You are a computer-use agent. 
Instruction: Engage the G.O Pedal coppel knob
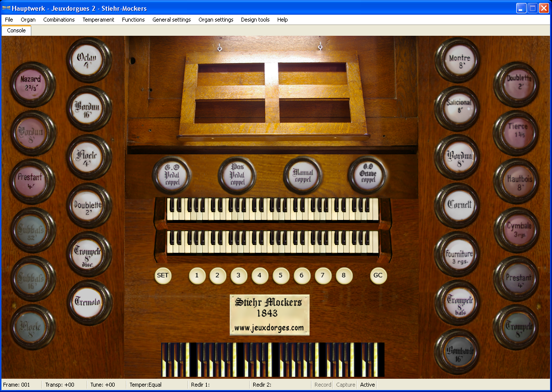pyautogui.click(x=171, y=175)
